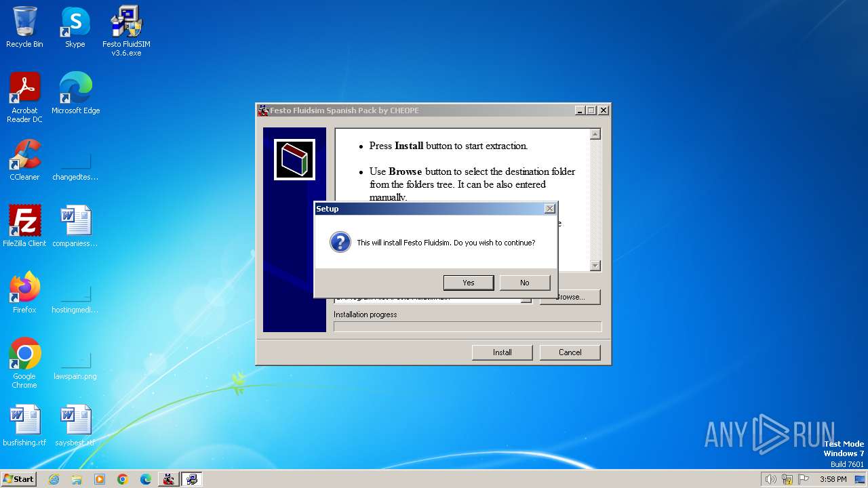Open Chrome from the taskbar
Screen dimensions: 868x488
[123, 479]
